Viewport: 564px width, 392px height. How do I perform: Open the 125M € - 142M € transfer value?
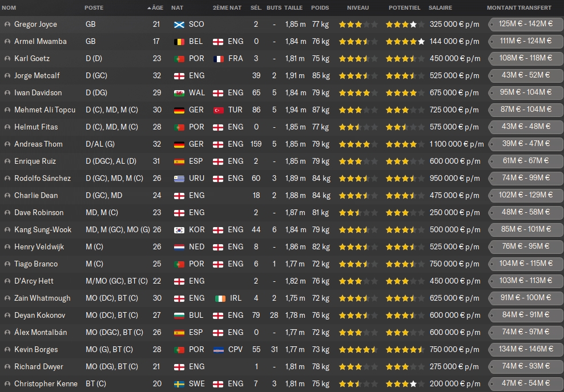coord(526,24)
